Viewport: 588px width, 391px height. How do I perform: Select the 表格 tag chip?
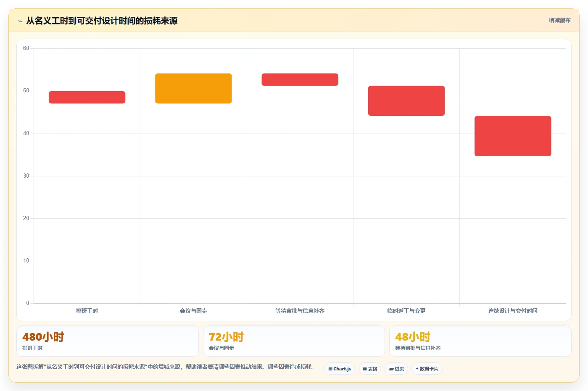pos(370,369)
